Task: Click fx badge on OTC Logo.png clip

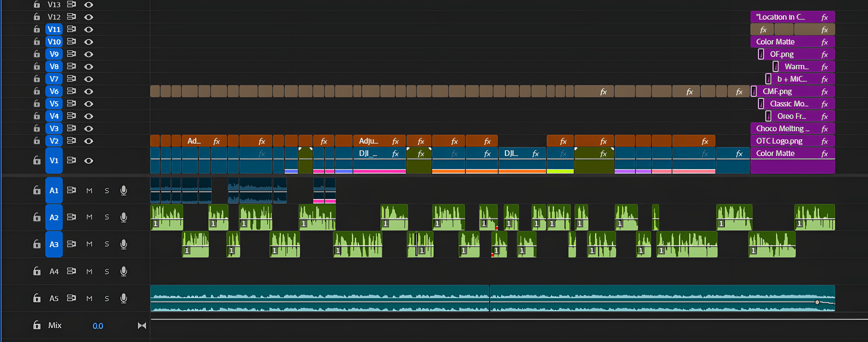Action: 825,141
